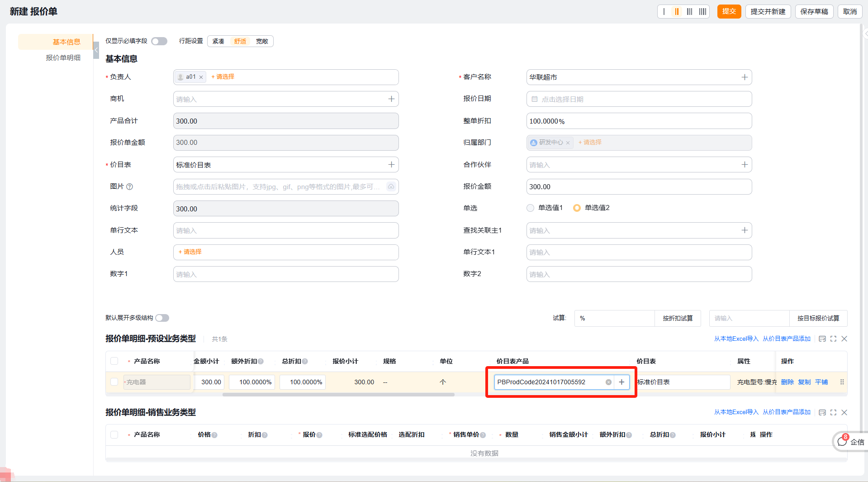868x482 pixels.
Task: Click help icon beside 销售单价 column
Action: coord(483,435)
